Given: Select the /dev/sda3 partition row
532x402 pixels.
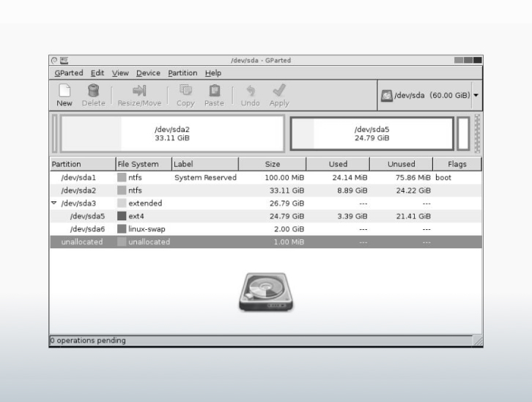Looking at the screenshot, I should [266, 203].
